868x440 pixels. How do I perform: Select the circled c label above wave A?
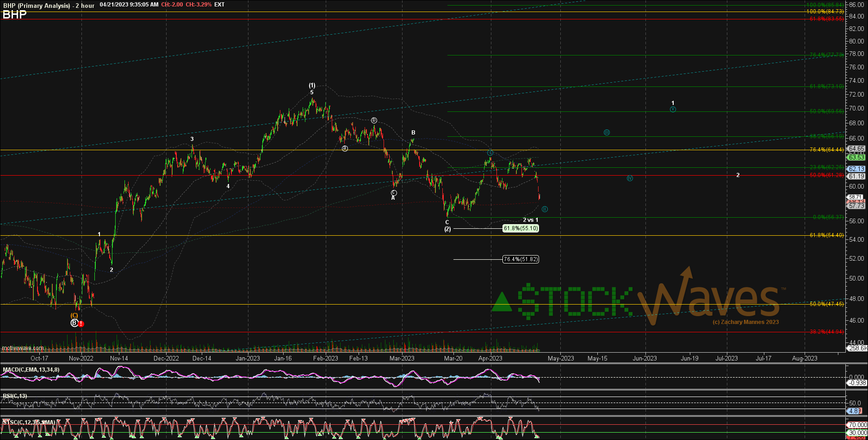393,192
